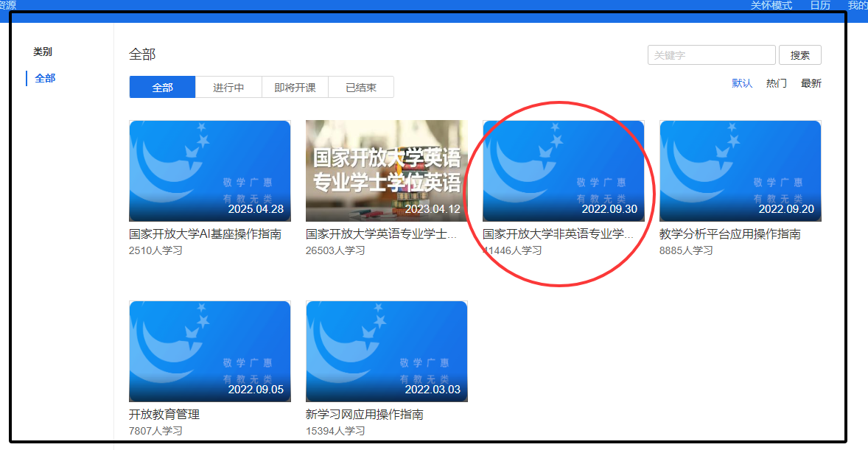The width and height of the screenshot is (868, 450).
Task: Sort courses by 热门
Action: (x=776, y=83)
